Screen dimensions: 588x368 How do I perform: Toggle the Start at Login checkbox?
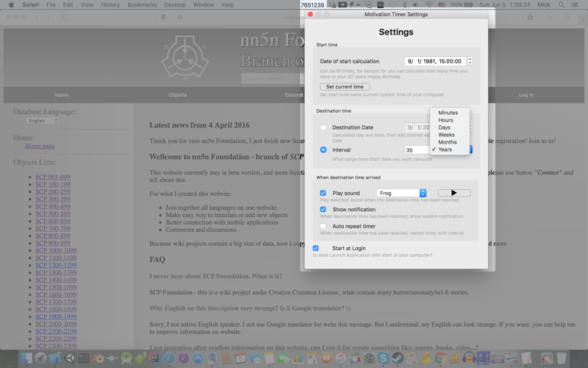(x=316, y=248)
